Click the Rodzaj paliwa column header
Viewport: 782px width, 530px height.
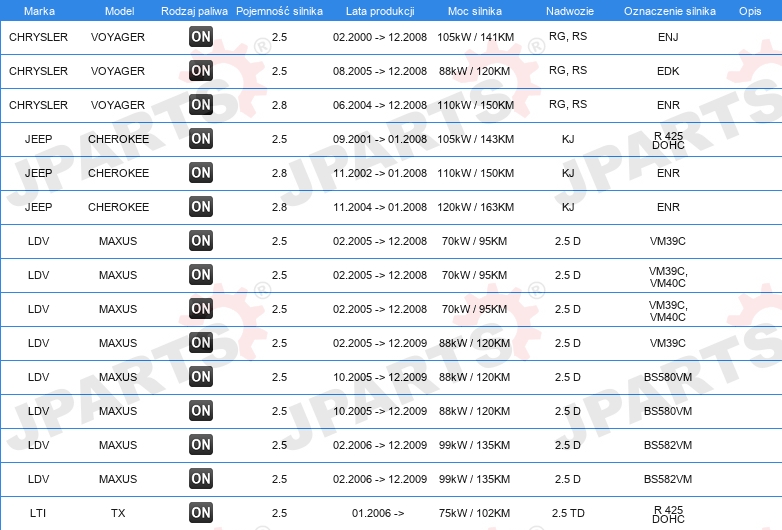point(194,11)
